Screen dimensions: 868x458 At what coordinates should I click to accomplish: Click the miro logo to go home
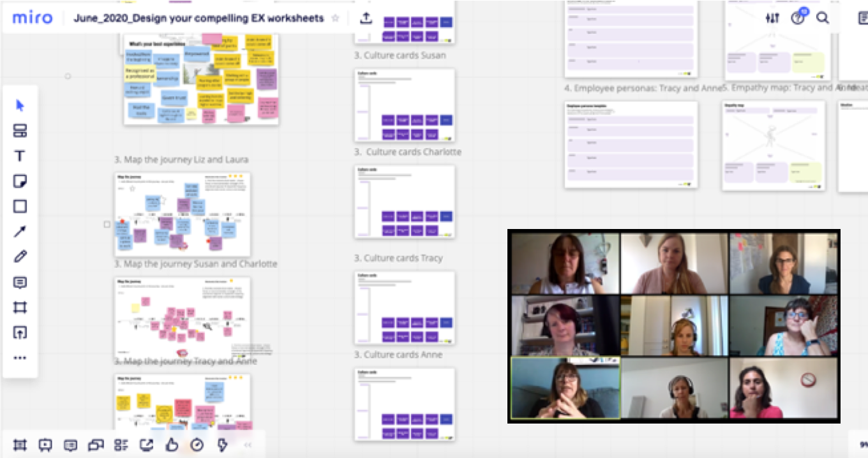[x=32, y=18]
